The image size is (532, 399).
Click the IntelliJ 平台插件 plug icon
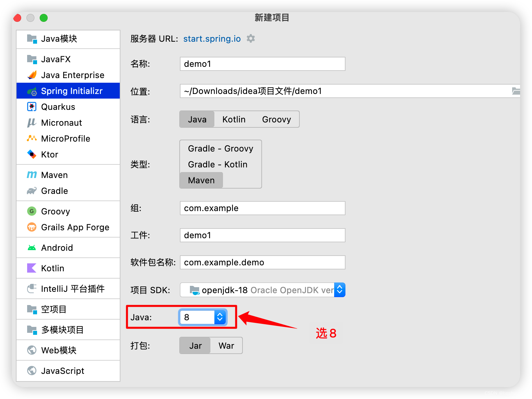tap(32, 288)
